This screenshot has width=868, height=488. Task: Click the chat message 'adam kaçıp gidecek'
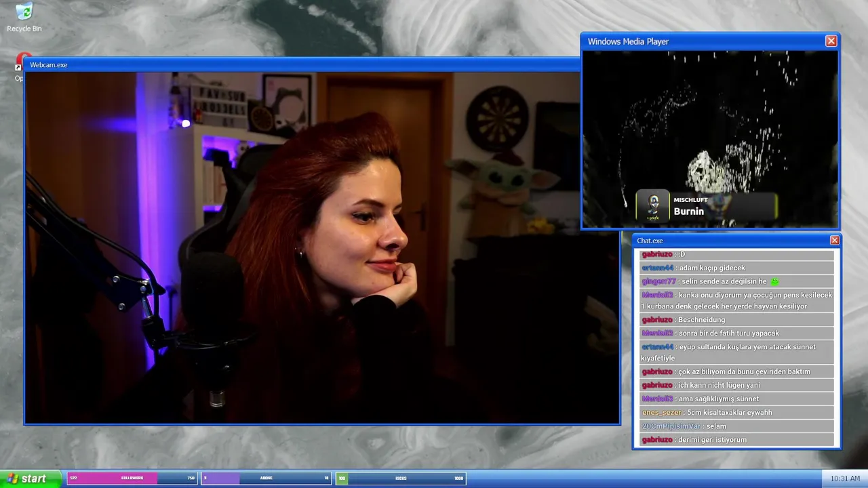[x=712, y=268]
